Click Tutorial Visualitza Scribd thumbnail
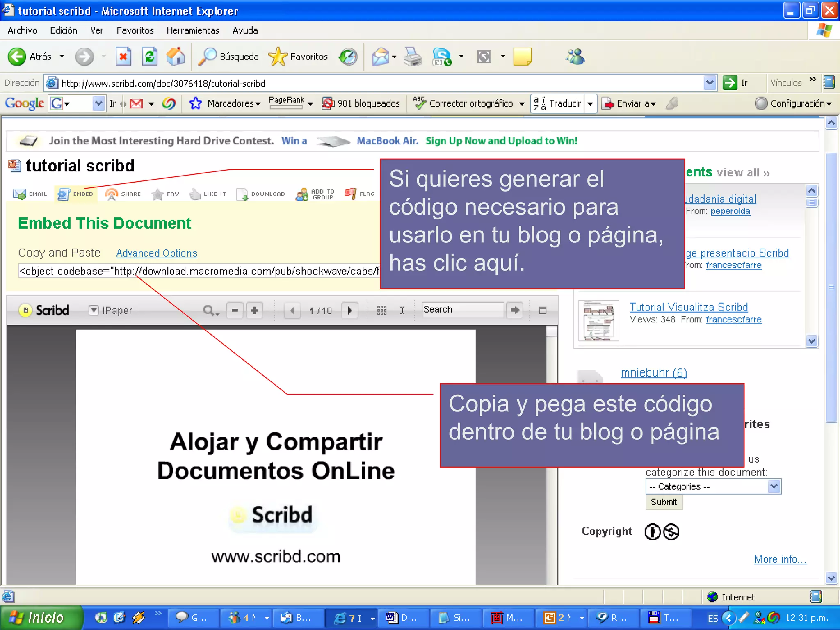The width and height of the screenshot is (840, 630). pos(598,321)
